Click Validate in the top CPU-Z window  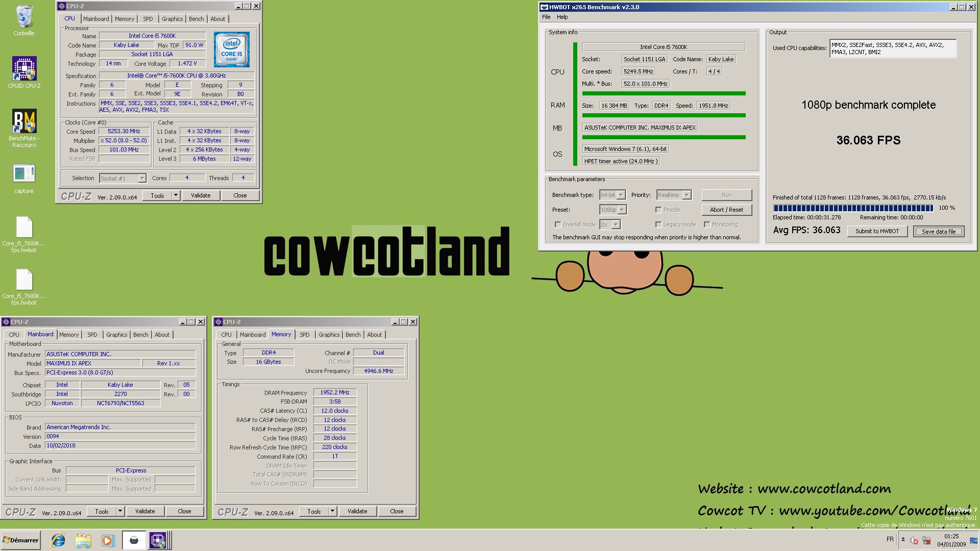(201, 195)
